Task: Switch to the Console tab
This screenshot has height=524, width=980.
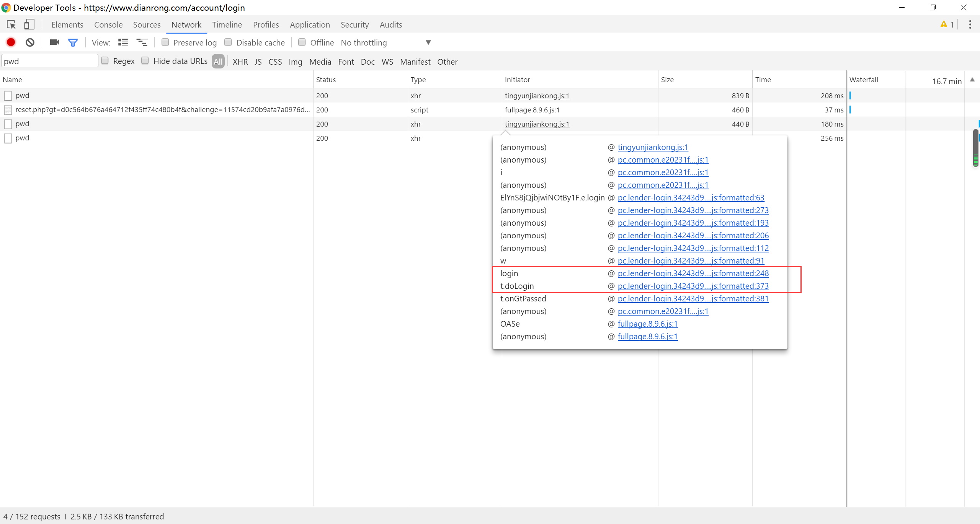Action: [x=108, y=24]
